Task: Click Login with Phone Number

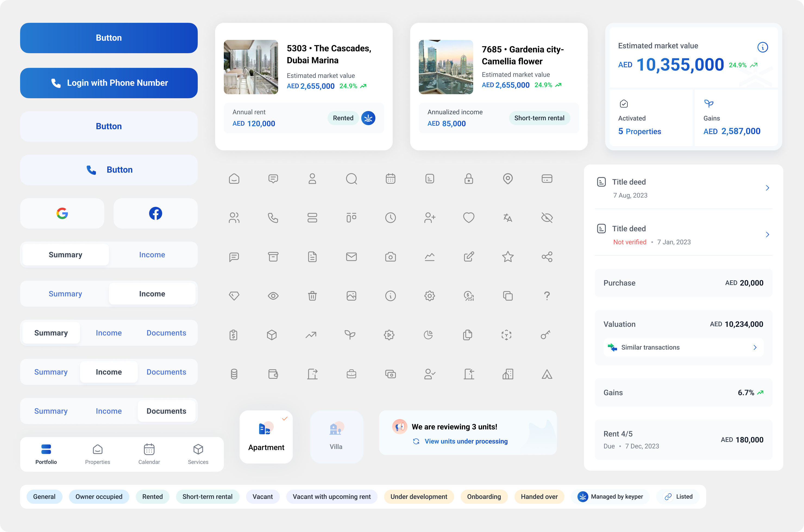Action: pyautogui.click(x=109, y=83)
